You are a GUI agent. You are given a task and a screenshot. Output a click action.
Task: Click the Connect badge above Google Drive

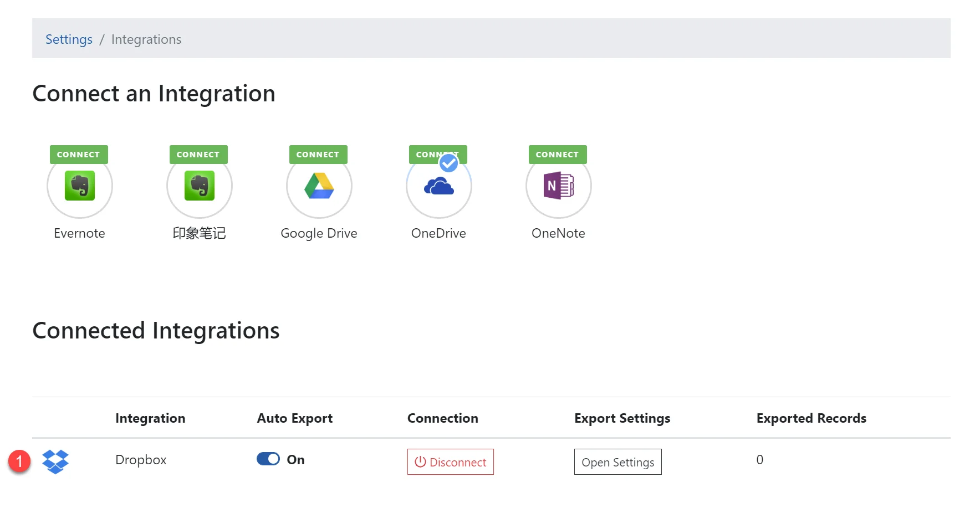coord(318,155)
